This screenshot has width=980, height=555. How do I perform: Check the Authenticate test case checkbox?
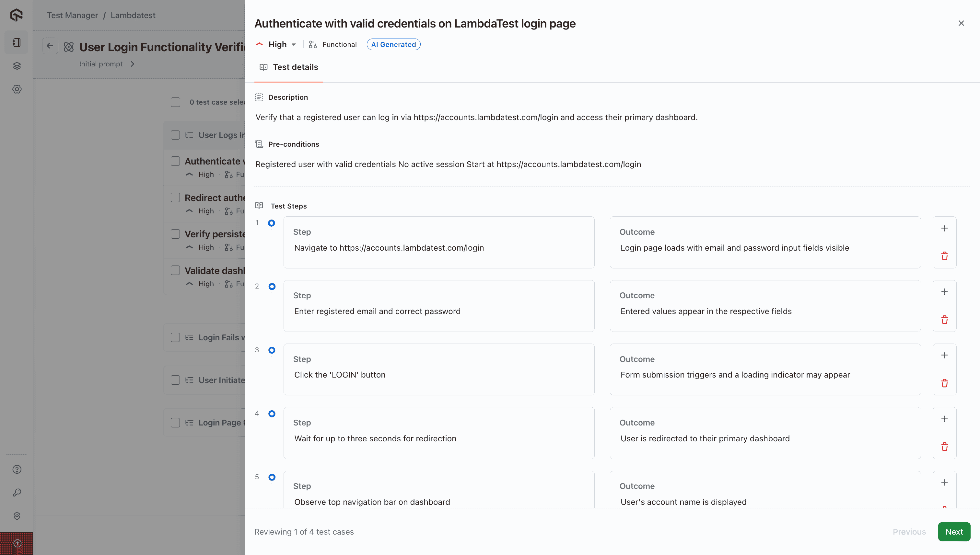pos(175,161)
